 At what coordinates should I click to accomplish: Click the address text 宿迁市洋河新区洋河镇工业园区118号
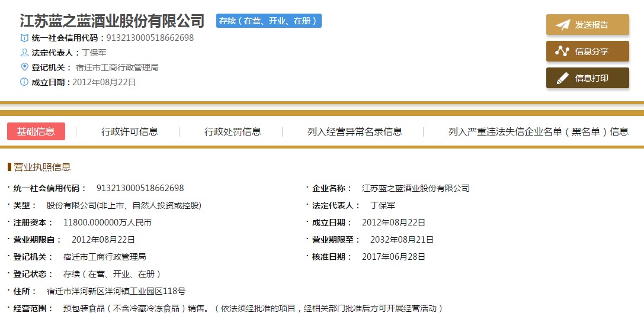pos(116,291)
